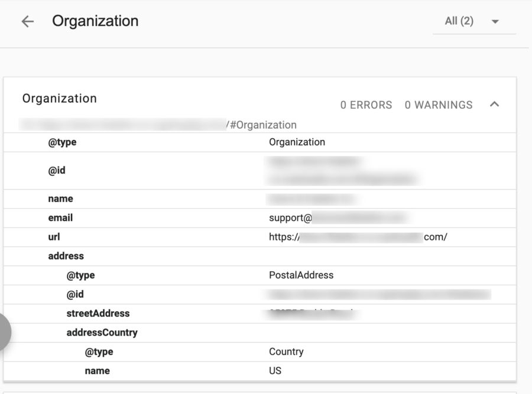Click the US country name value
The width and height of the screenshot is (532, 394).
click(x=275, y=371)
